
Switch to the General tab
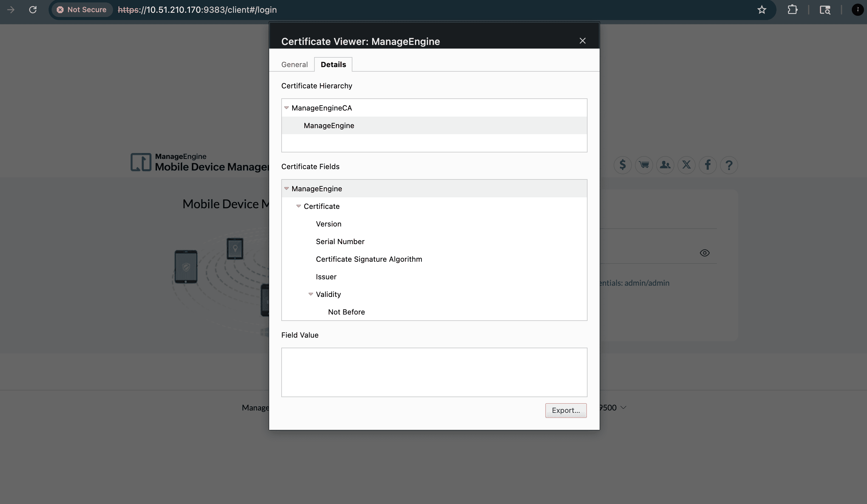pos(294,65)
